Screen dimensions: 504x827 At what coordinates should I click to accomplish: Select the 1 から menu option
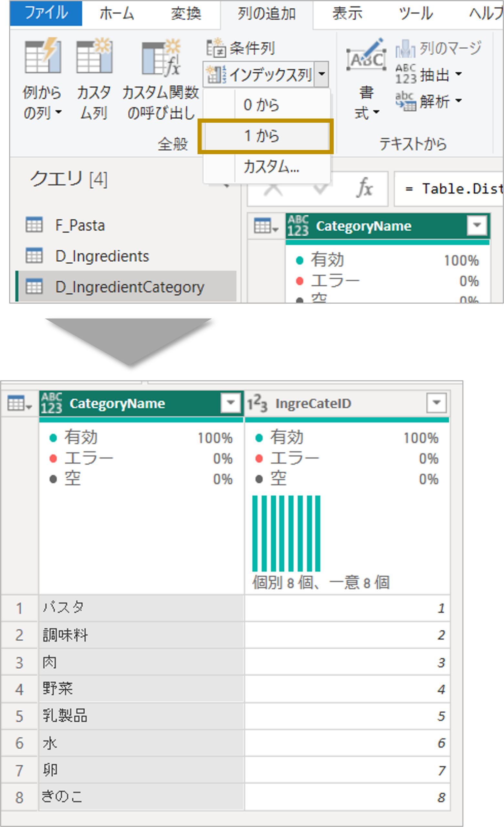point(266,136)
